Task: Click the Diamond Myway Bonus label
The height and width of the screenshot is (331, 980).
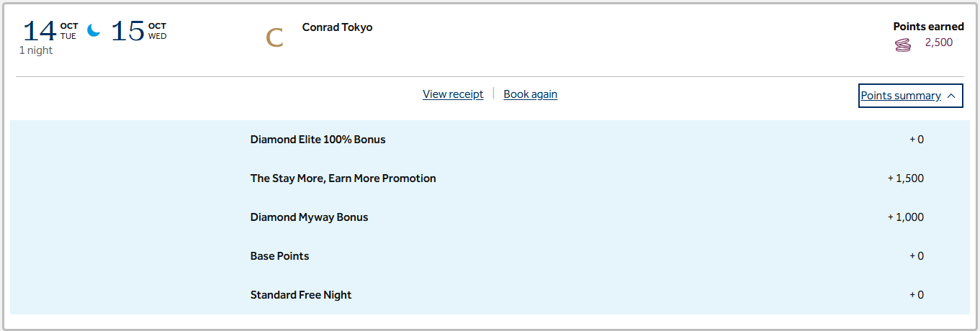Action: tap(309, 217)
